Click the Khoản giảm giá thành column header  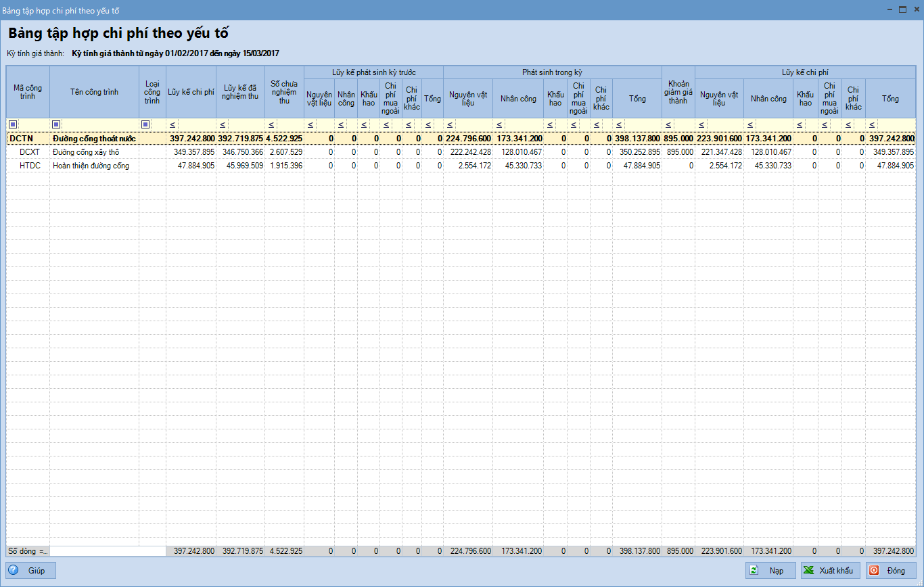(678, 92)
